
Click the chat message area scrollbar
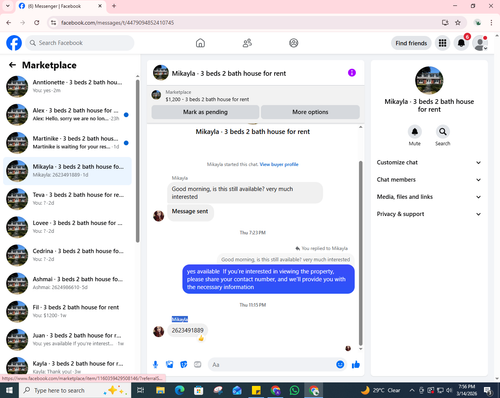pos(360,253)
